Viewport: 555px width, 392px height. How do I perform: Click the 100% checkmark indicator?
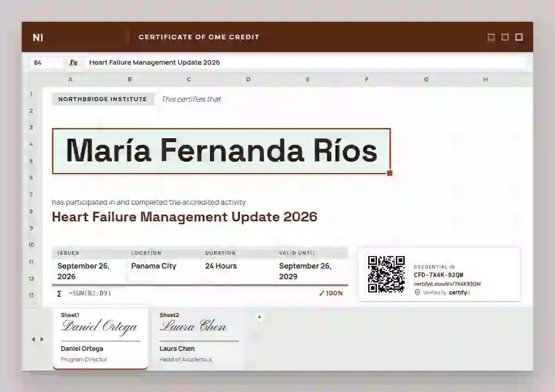coord(331,293)
